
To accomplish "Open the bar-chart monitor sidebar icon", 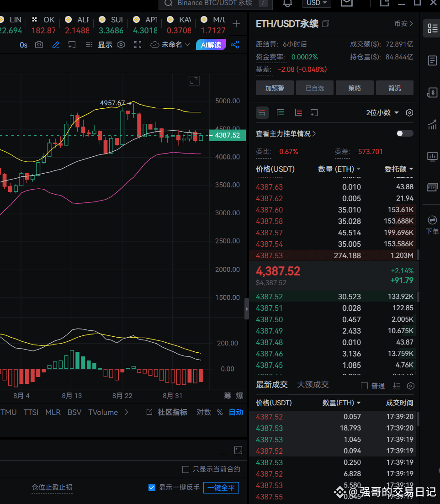I will click(432, 157).
